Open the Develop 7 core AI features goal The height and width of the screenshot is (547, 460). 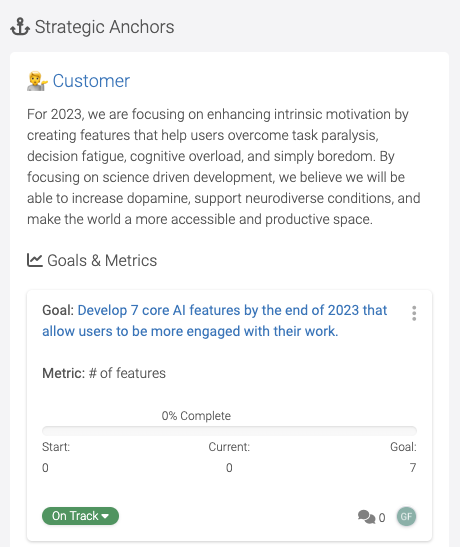(215, 321)
